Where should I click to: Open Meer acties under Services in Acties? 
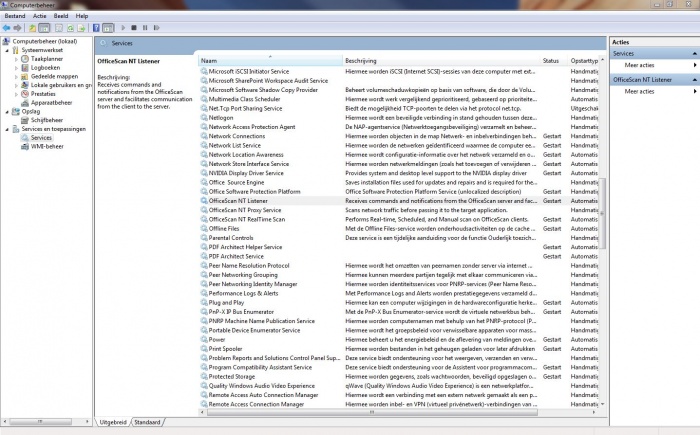pos(639,65)
